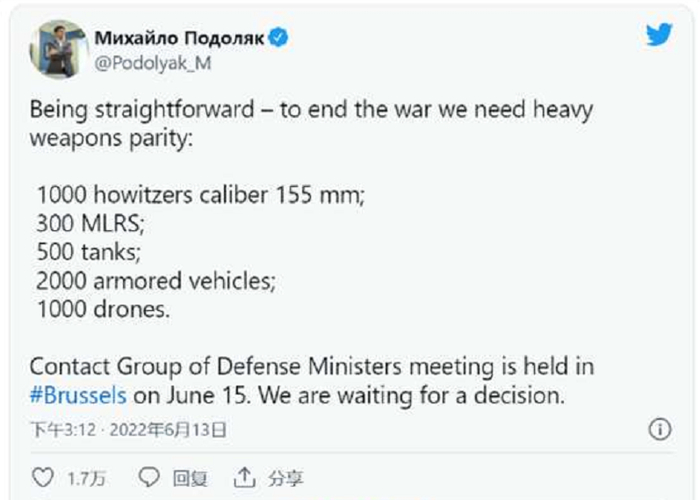This screenshot has width=700, height=500.
Task: Click the share upload arrow icon
Action: [x=244, y=477]
